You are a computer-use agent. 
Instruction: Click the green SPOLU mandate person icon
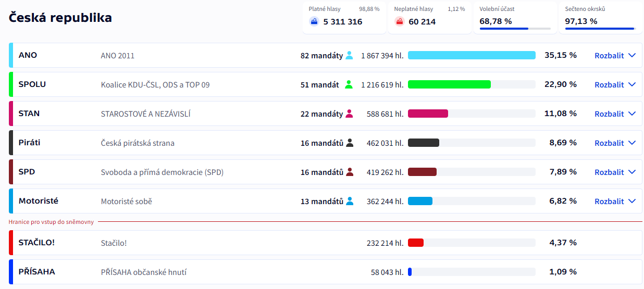coord(349,84)
